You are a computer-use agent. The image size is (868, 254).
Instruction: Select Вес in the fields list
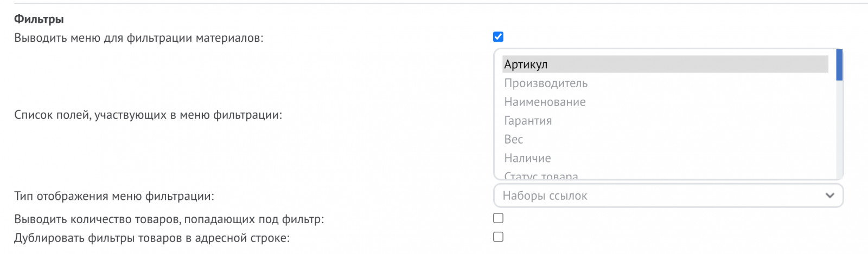pyautogui.click(x=665, y=139)
